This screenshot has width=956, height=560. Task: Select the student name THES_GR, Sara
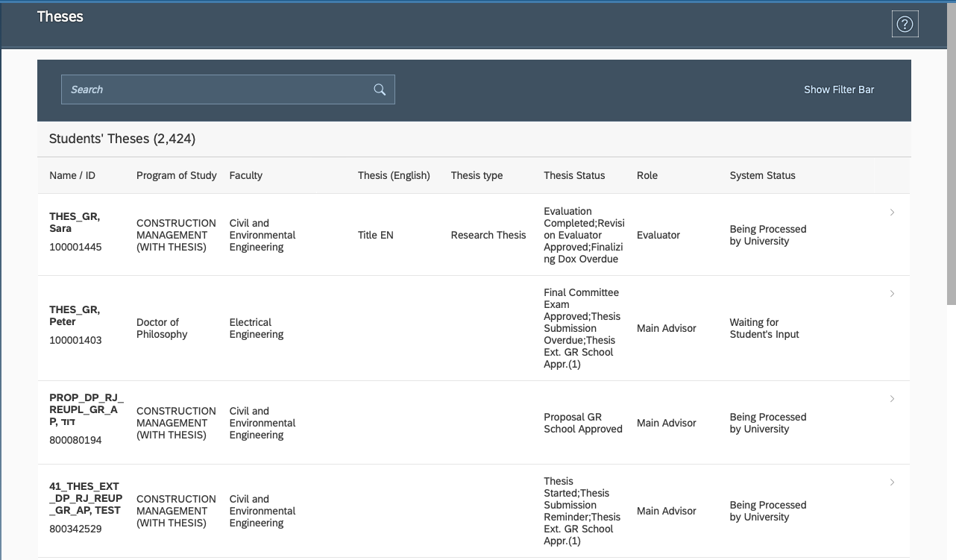tap(75, 222)
